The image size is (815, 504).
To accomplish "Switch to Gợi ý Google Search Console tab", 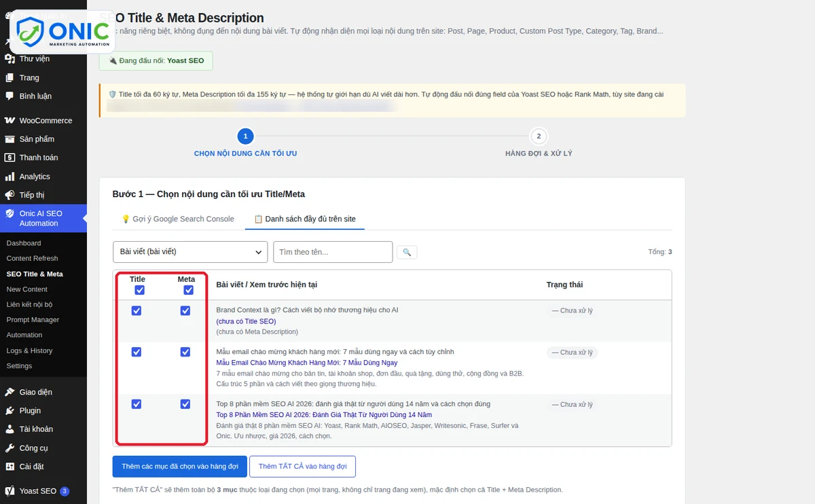I will pyautogui.click(x=177, y=219).
